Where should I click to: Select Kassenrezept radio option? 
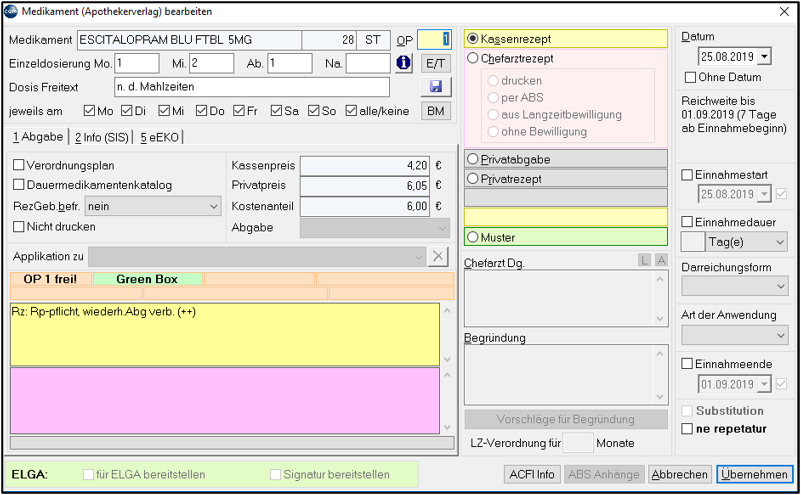coord(473,39)
